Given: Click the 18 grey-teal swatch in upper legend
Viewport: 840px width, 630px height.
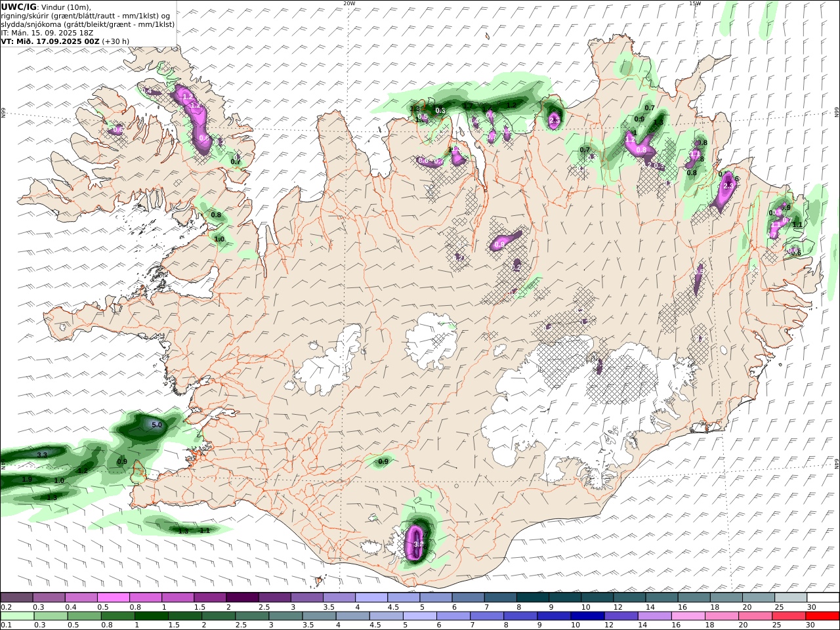Looking at the screenshot, I should tap(726, 597).
